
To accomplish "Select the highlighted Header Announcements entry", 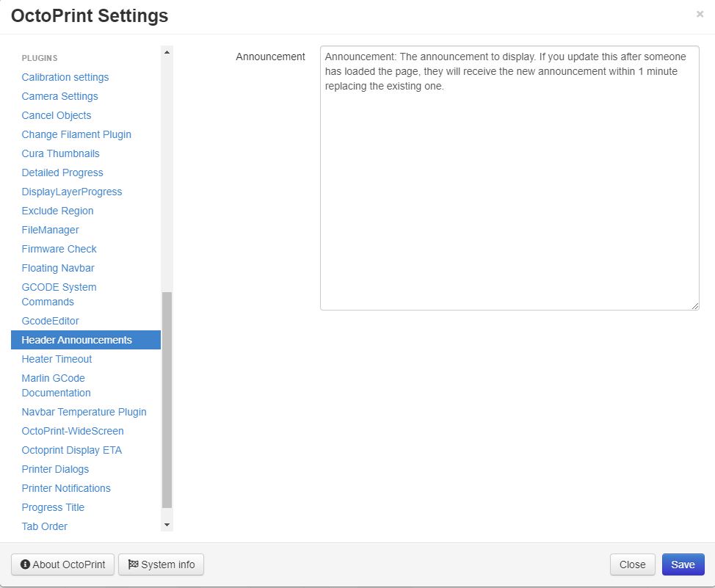I will 86,341.
